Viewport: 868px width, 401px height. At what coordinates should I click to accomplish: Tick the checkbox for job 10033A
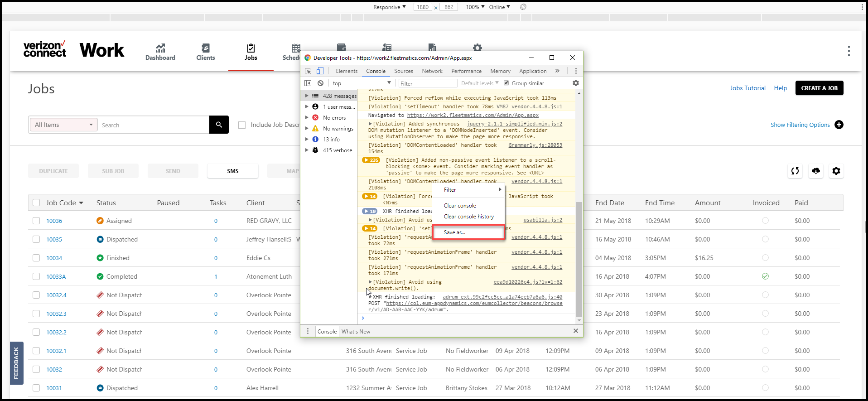36,276
